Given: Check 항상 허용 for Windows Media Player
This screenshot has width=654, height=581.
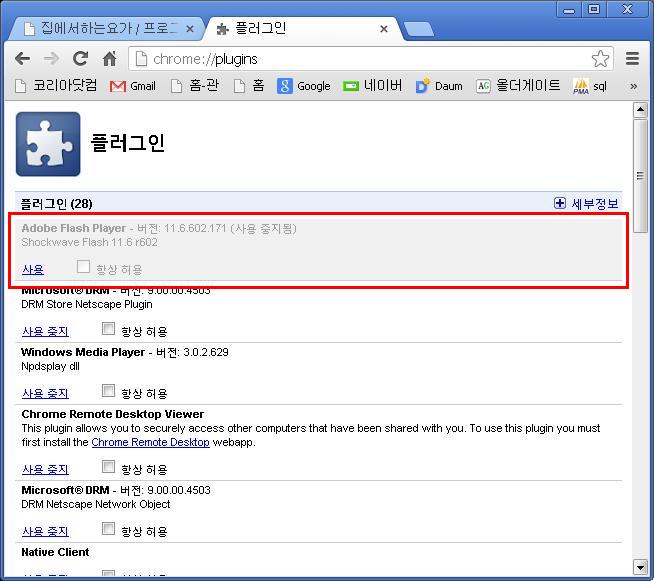Looking at the screenshot, I should [x=108, y=391].
